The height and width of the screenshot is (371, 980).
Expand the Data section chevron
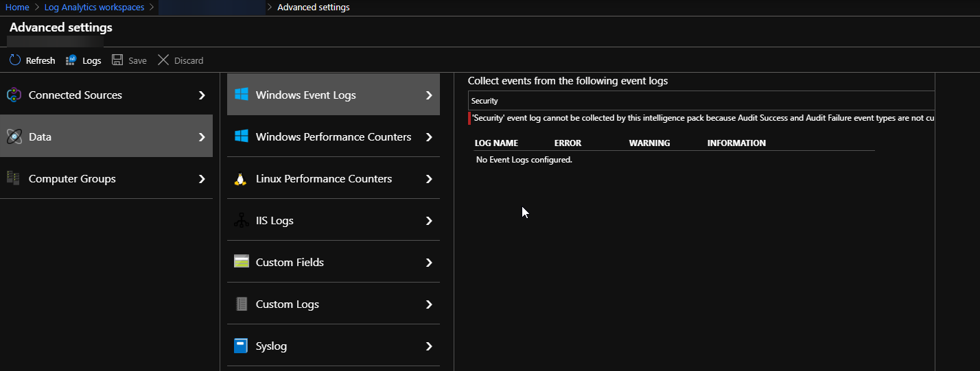(202, 137)
